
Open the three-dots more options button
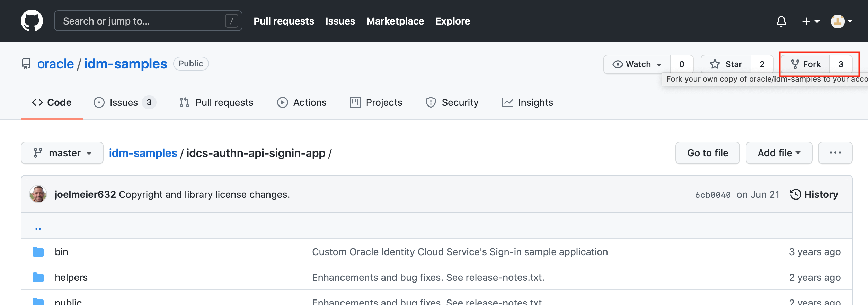point(835,153)
